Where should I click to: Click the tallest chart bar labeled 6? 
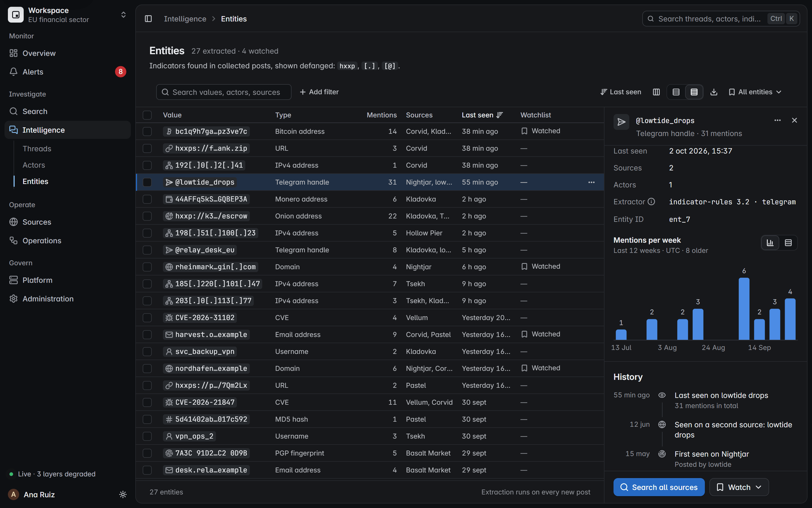(744, 309)
